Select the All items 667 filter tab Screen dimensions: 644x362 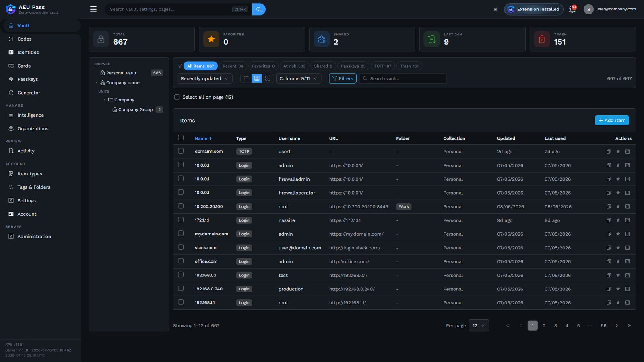200,66
